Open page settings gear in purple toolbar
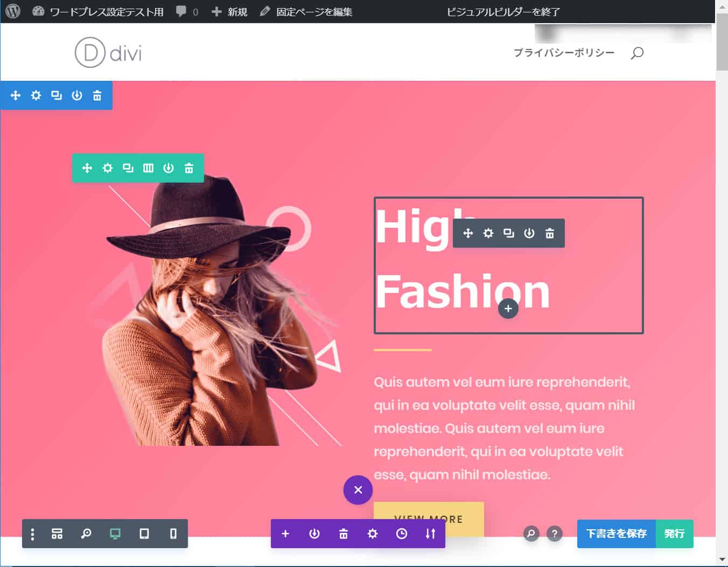728x567 pixels. pos(373,534)
